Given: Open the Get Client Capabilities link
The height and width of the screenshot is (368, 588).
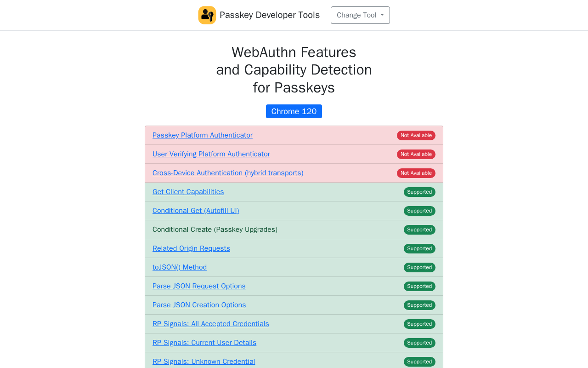Looking at the screenshot, I should (188, 192).
